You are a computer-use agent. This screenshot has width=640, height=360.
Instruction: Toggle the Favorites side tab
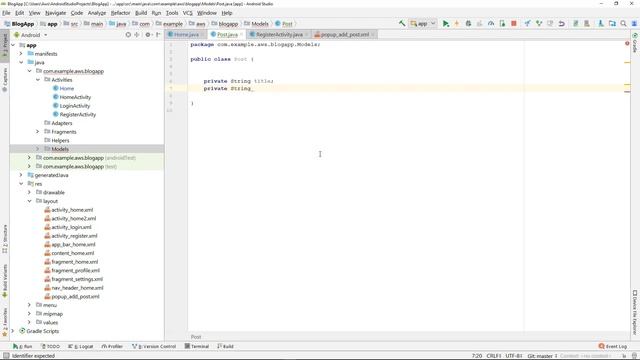4,322
